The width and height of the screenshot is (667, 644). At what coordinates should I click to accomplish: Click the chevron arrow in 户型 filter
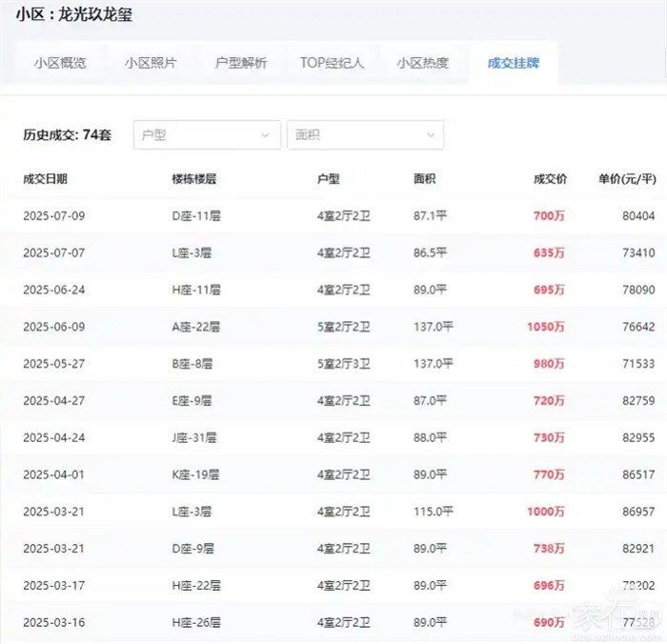point(266,135)
